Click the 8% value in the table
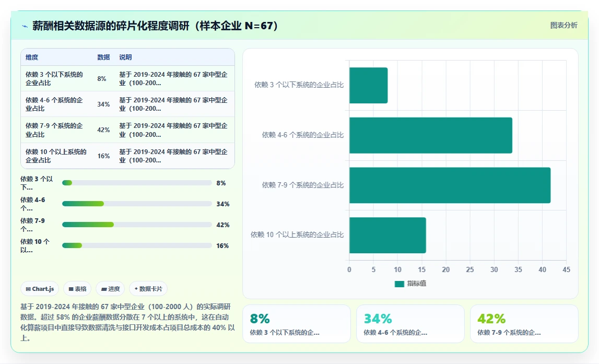 click(x=102, y=79)
